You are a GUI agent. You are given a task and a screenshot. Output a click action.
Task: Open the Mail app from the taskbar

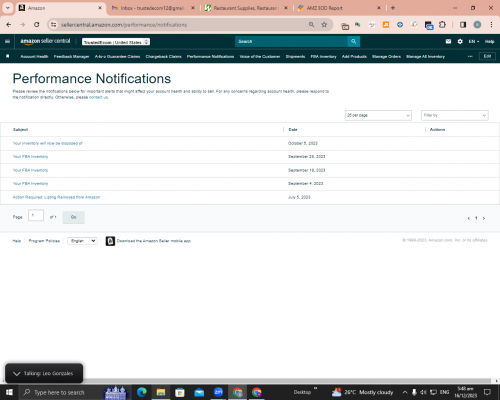(199, 392)
